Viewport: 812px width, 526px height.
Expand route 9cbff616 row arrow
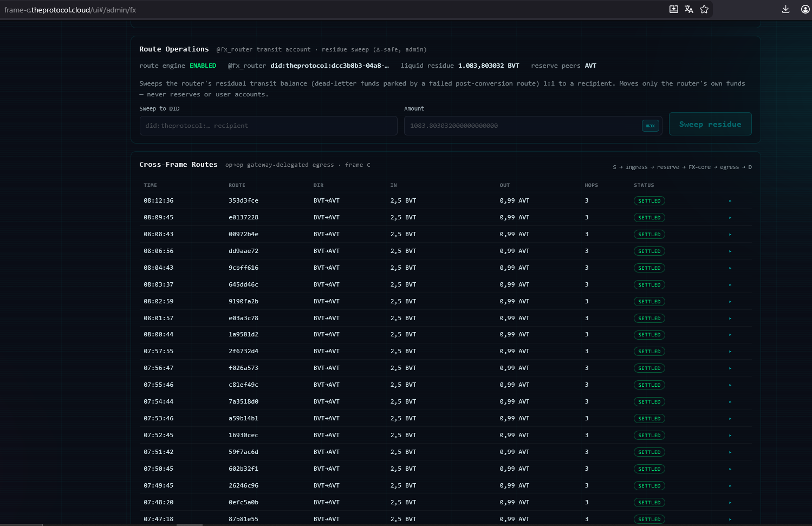(730, 268)
